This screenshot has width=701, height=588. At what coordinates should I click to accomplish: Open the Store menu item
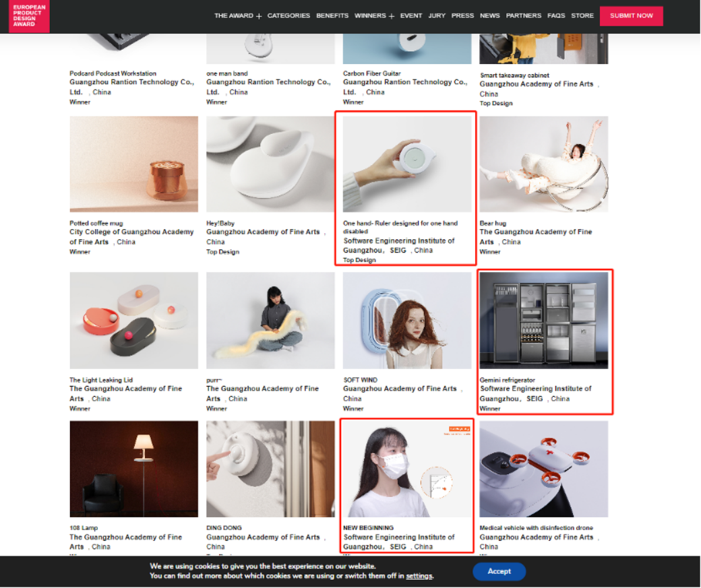point(582,15)
